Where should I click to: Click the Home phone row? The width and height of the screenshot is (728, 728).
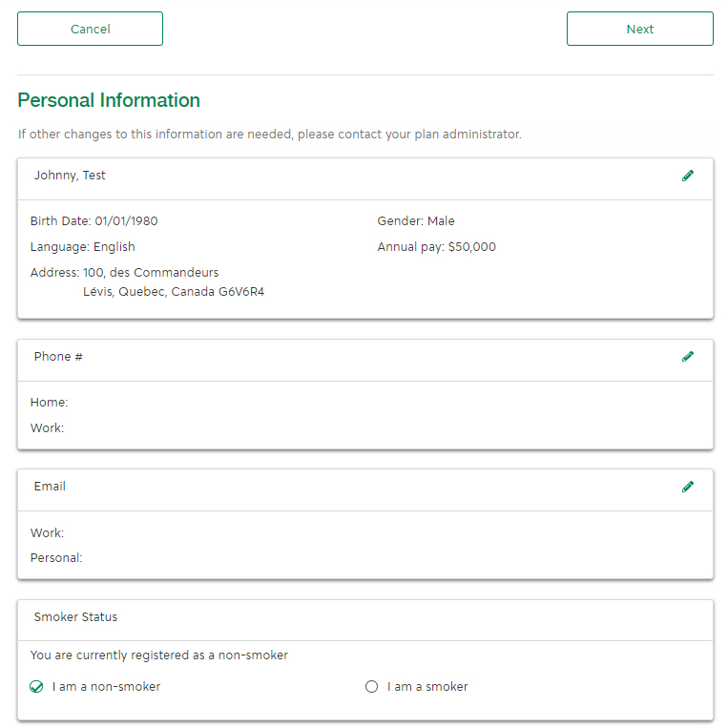click(50, 403)
